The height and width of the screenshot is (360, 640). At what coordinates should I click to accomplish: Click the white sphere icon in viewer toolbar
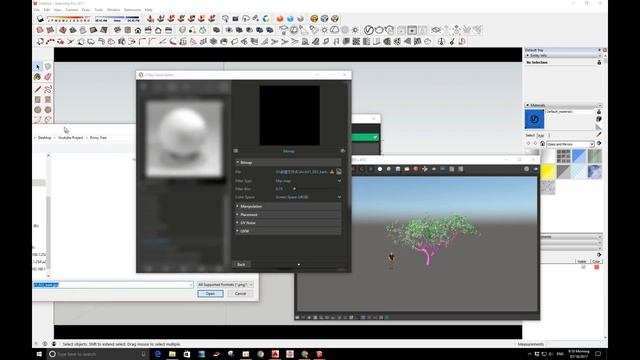click(380, 169)
